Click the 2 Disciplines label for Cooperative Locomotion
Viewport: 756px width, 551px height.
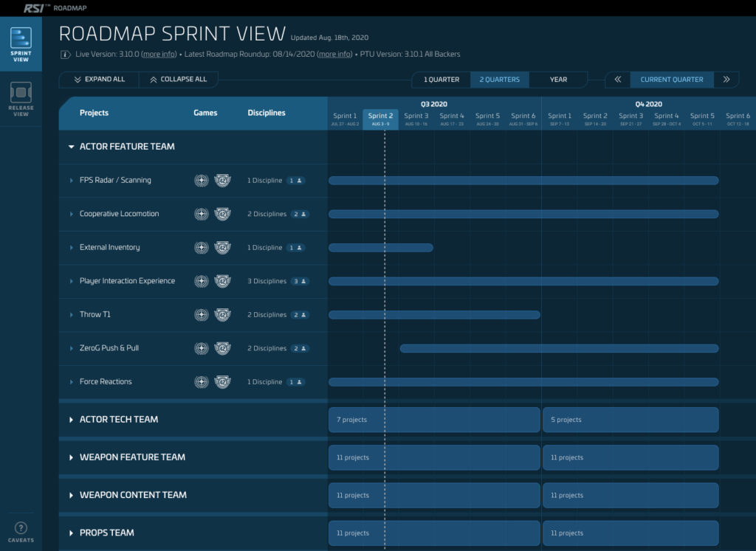pyautogui.click(x=267, y=214)
